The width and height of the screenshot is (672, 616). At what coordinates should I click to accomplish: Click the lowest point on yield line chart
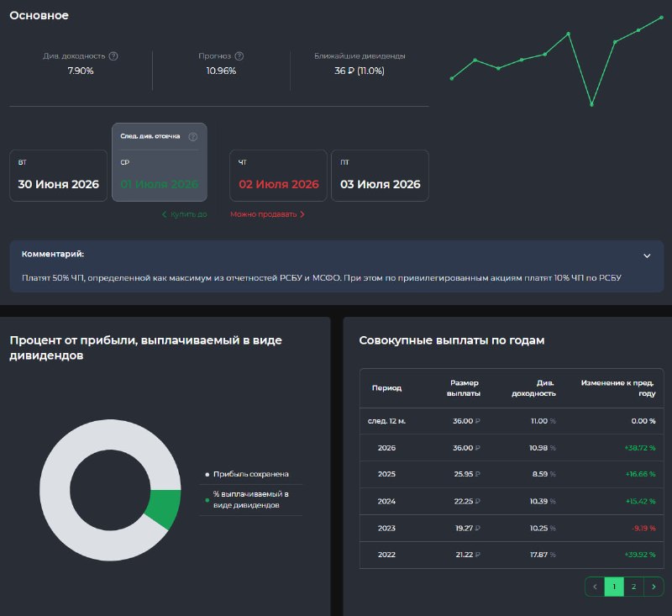(591, 104)
